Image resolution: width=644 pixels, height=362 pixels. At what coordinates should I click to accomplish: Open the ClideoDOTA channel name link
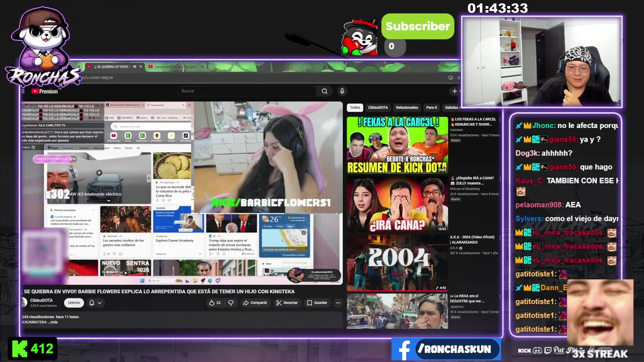tap(41, 300)
